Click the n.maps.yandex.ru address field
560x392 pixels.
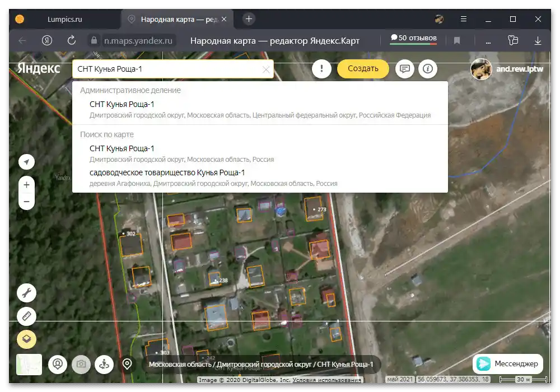(x=138, y=41)
